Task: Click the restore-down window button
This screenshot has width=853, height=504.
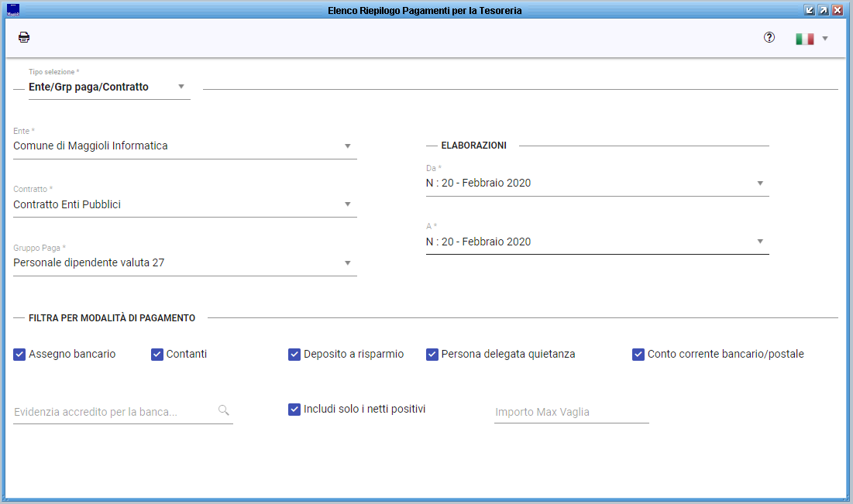Action: [810, 10]
